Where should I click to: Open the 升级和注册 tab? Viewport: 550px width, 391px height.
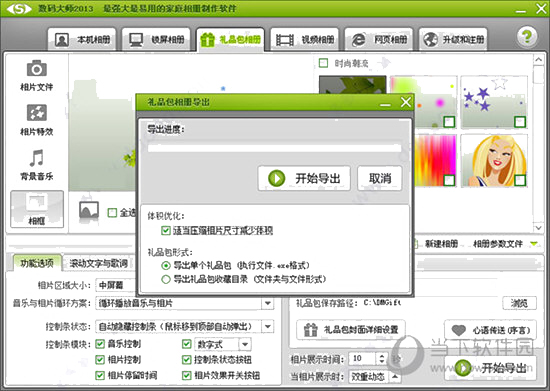[453, 40]
